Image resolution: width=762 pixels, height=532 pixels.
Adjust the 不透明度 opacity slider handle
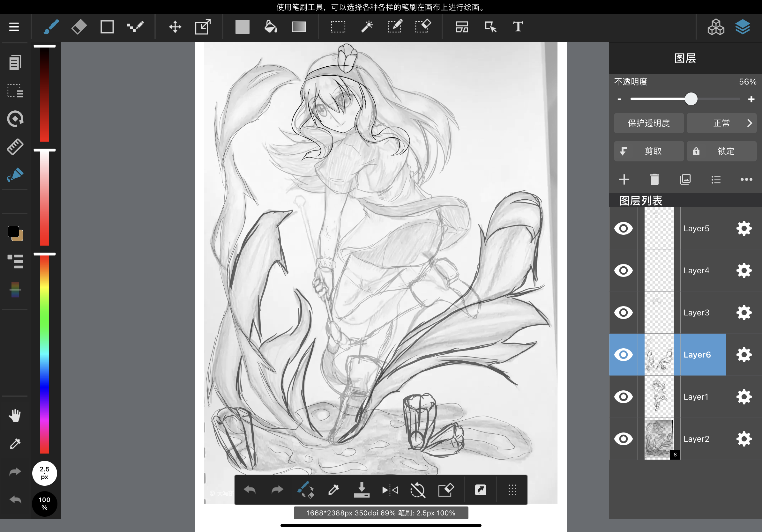point(691,99)
